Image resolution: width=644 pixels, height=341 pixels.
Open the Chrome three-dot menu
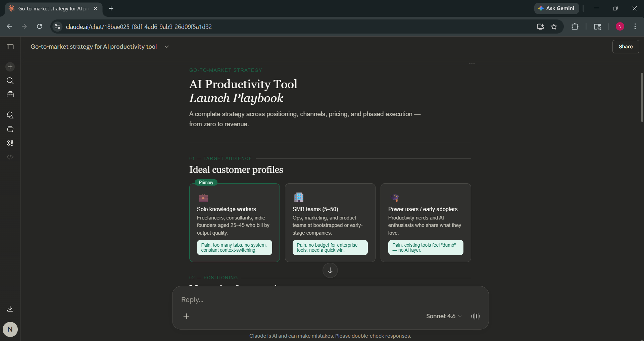pos(635,27)
